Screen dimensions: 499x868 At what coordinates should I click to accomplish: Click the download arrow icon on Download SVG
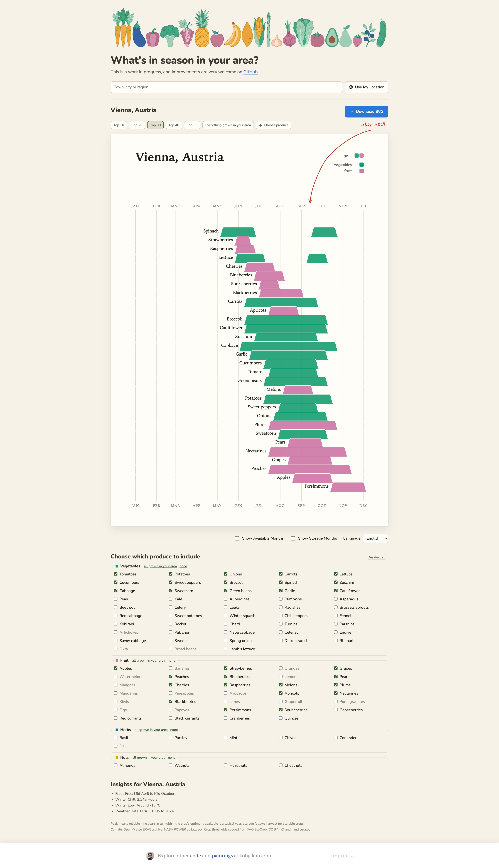[x=352, y=112]
